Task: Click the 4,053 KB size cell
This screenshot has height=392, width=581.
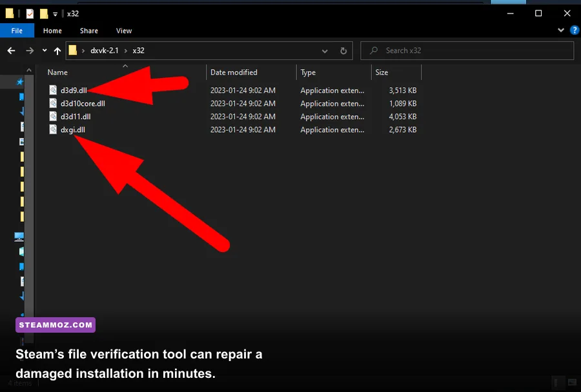Action: pos(403,117)
